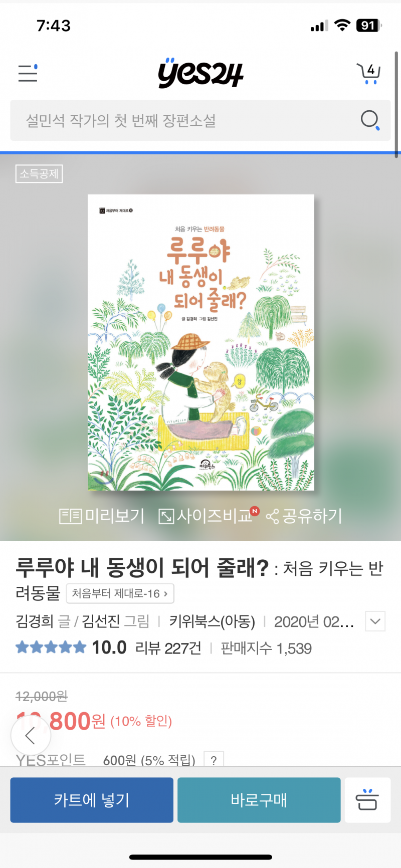
Task: Open the 처음부터 제대로-16 series chevron
Action: coord(120,593)
